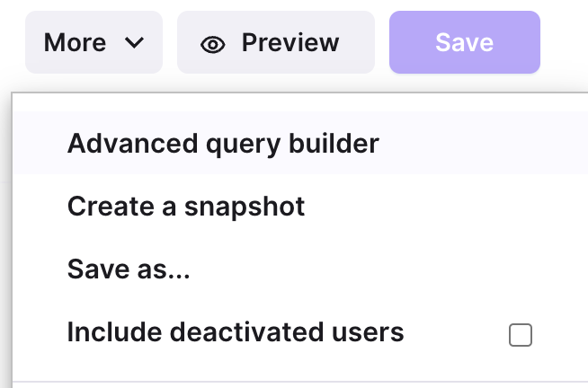Preview the results using the eye button
Viewport: 588px width, 388px height.
click(276, 42)
